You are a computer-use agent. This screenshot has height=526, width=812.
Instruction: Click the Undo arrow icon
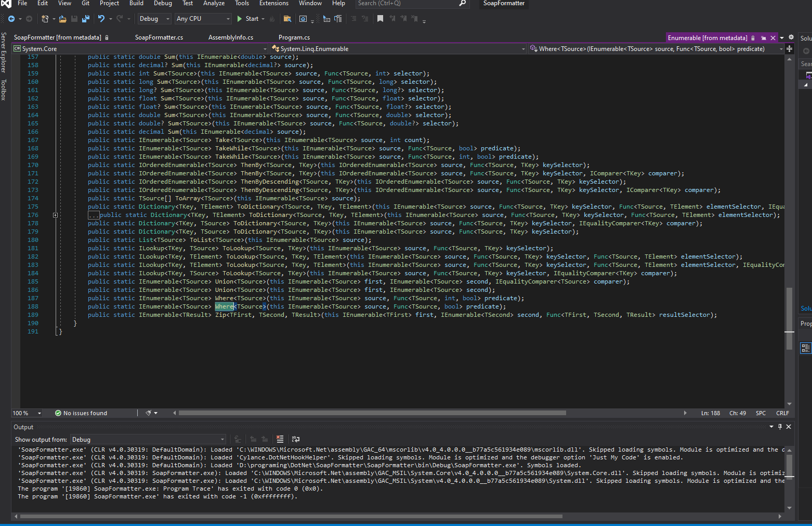pyautogui.click(x=101, y=19)
